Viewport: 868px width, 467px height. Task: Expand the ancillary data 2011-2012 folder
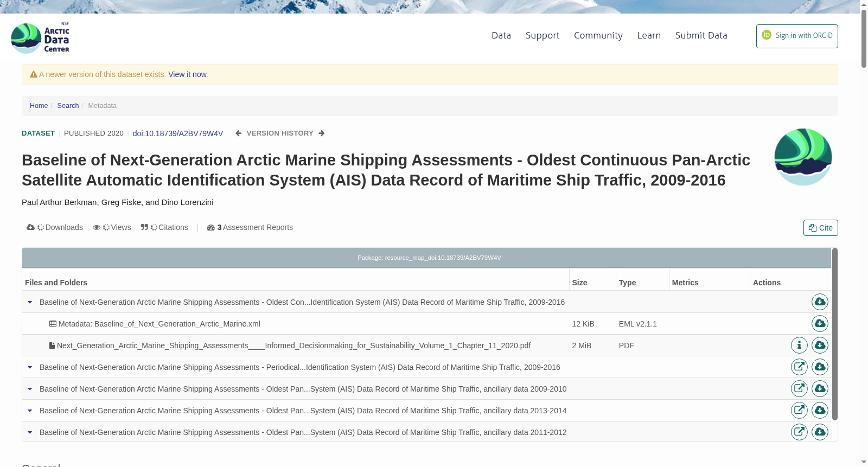pos(30,432)
